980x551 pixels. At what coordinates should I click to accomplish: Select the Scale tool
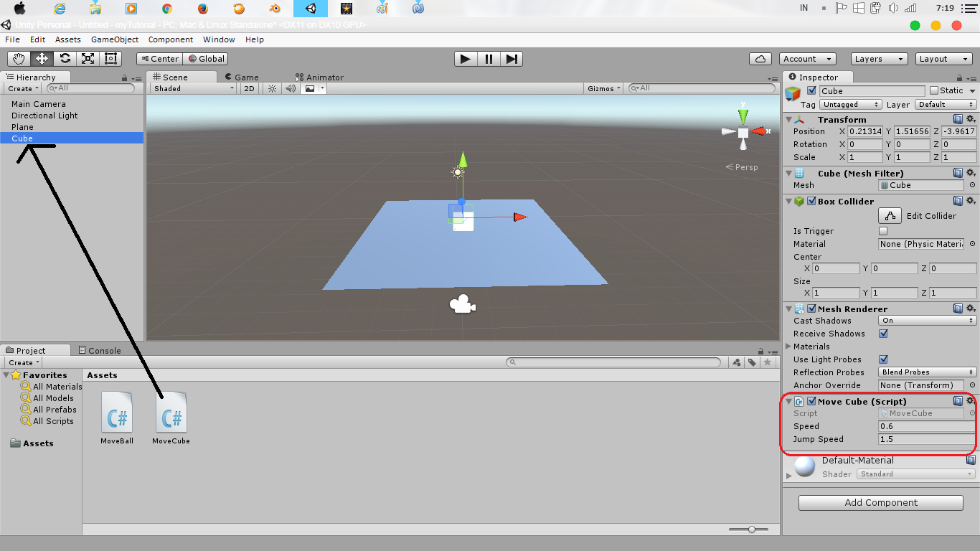(x=88, y=58)
